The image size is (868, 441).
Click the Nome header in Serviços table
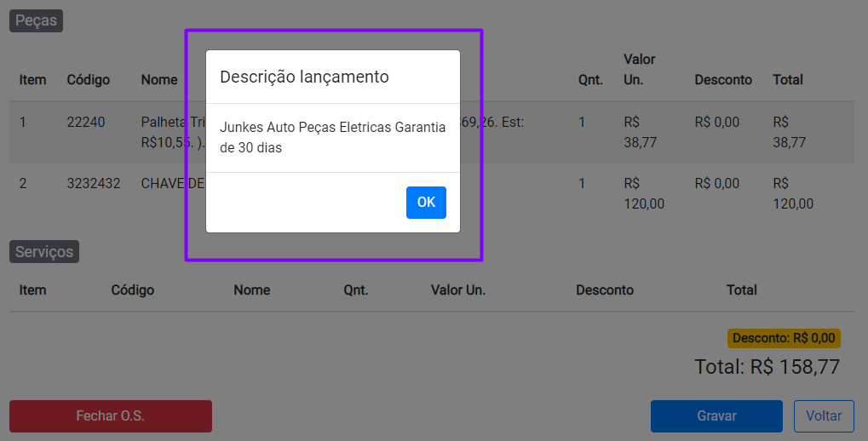pyautogui.click(x=251, y=290)
